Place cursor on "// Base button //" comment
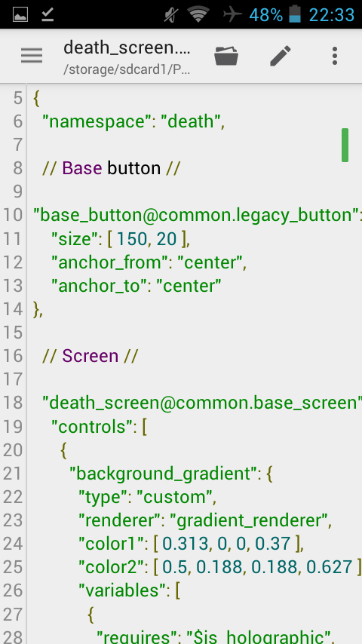Viewport: 362px width, 644px height. [x=111, y=168]
